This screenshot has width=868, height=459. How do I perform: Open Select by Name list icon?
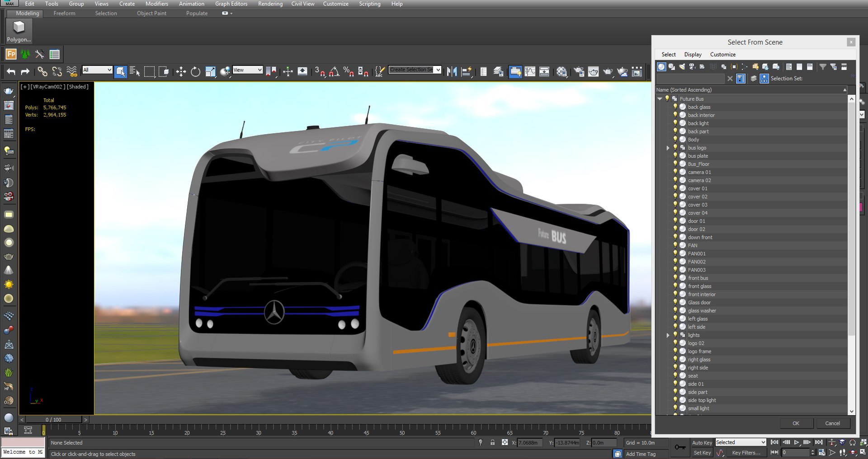(135, 71)
